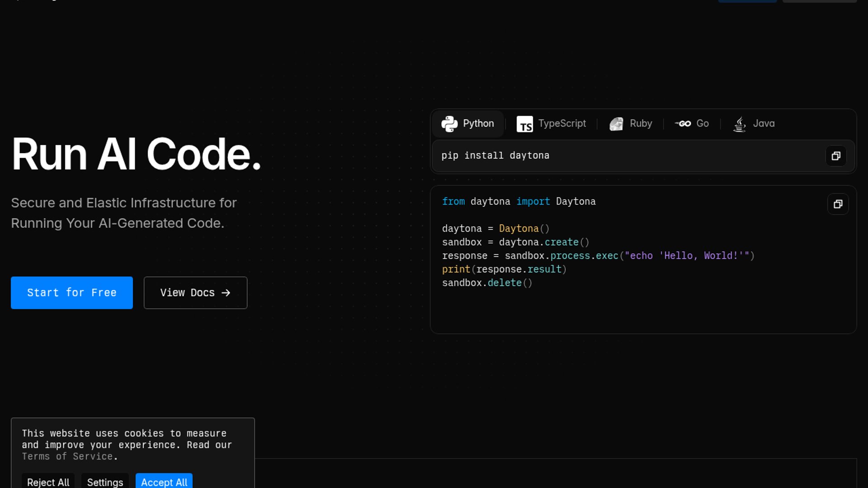The height and width of the screenshot is (488, 868).
Task: Click the Start for Free button
Action: (72, 293)
